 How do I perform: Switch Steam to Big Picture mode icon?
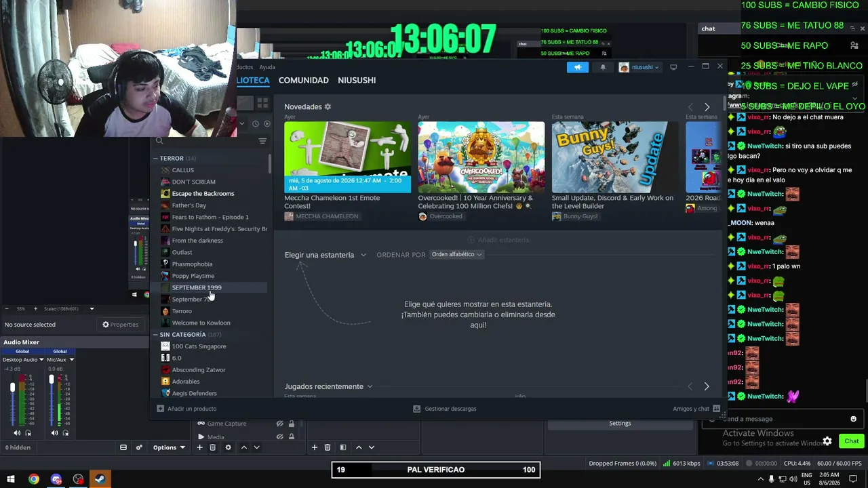coord(673,67)
